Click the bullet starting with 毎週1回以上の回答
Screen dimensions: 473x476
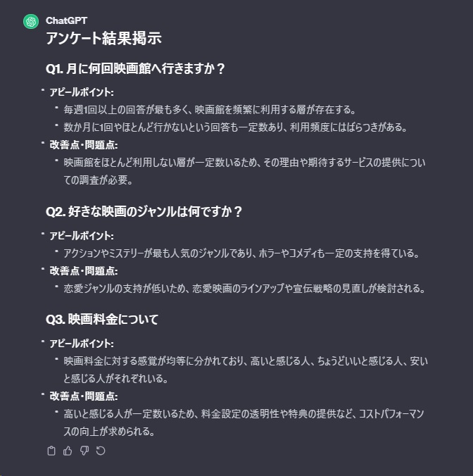pos(210,110)
